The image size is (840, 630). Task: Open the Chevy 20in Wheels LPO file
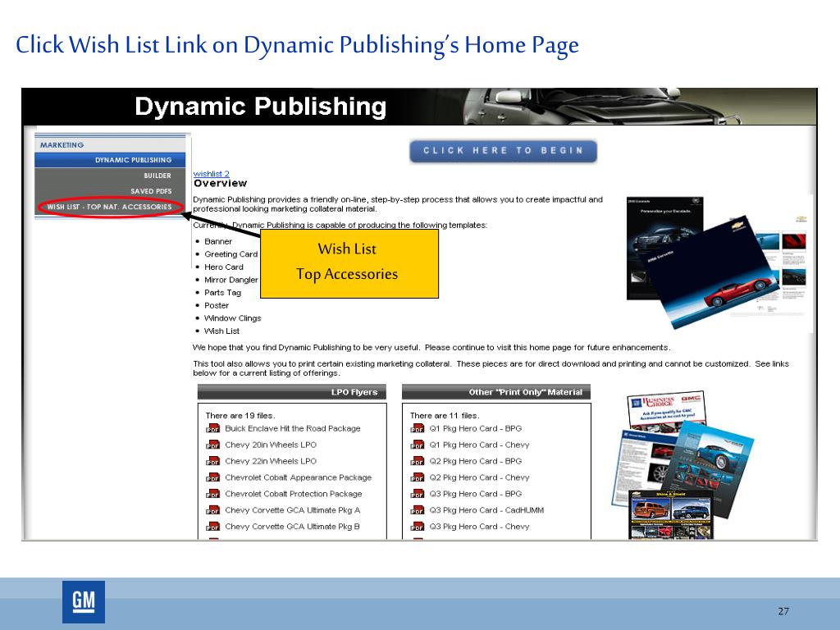pyautogui.click(x=271, y=445)
